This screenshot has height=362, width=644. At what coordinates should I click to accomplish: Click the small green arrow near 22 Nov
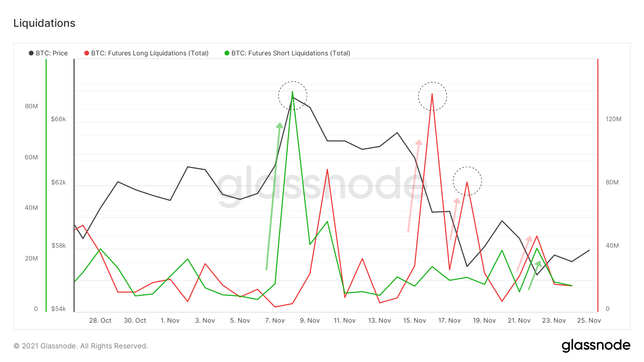coord(534,275)
